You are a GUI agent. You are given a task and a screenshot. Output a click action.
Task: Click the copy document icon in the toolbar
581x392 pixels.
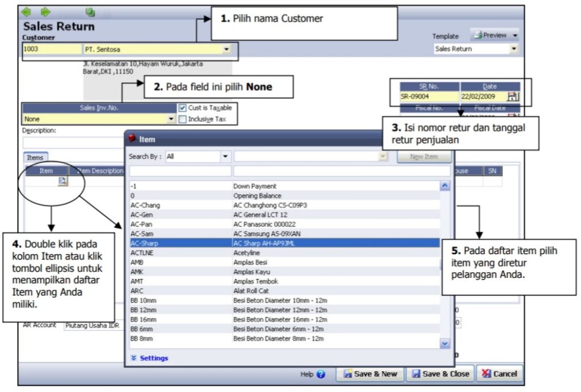click(x=90, y=12)
